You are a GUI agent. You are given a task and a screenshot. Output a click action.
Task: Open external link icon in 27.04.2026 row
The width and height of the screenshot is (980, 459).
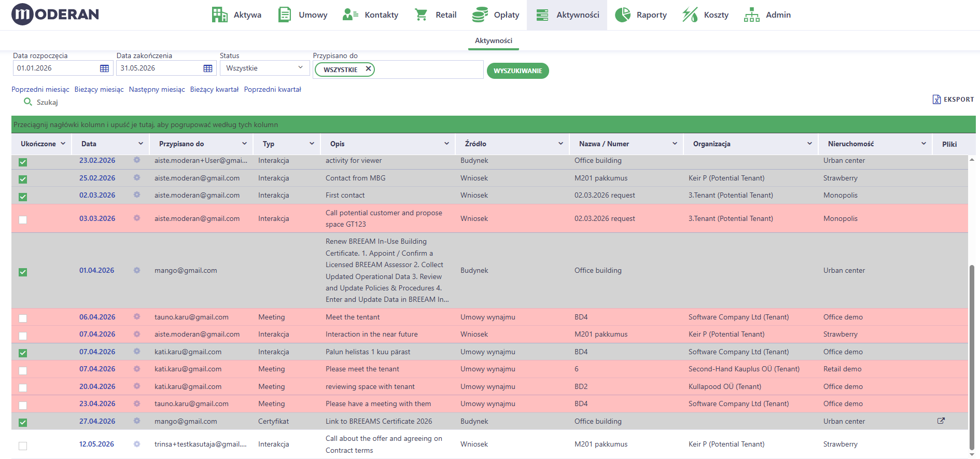(941, 421)
